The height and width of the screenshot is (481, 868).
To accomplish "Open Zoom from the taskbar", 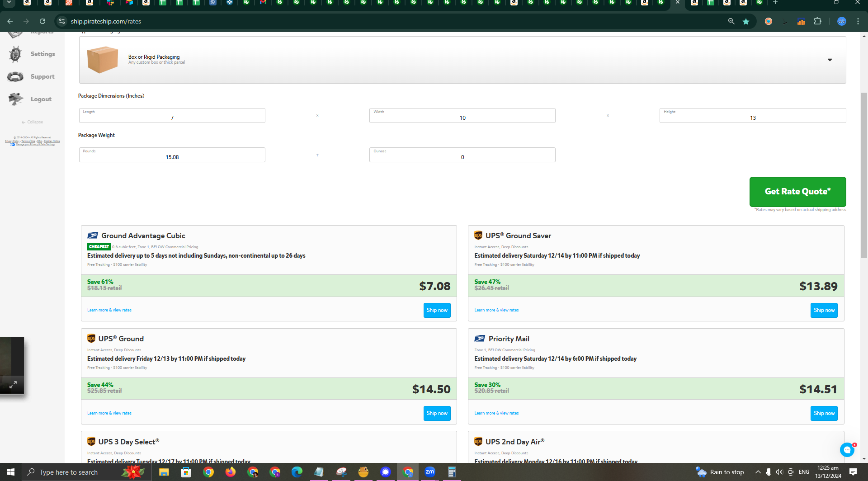I will click(x=429, y=472).
